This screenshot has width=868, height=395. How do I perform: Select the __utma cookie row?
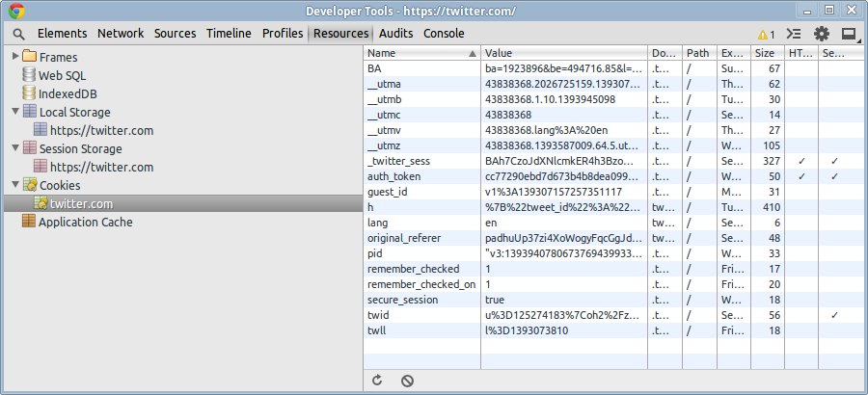615,84
